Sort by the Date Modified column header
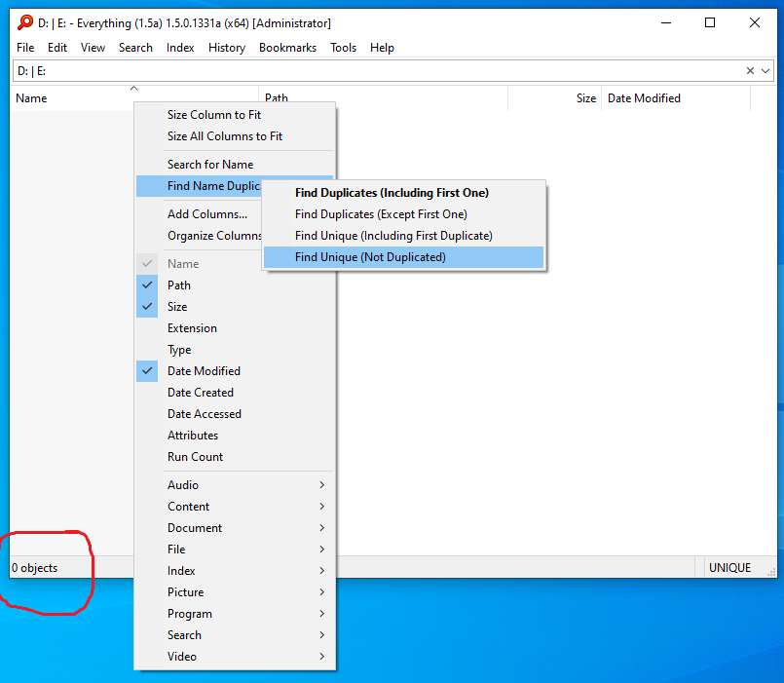 click(x=676, y=98)
